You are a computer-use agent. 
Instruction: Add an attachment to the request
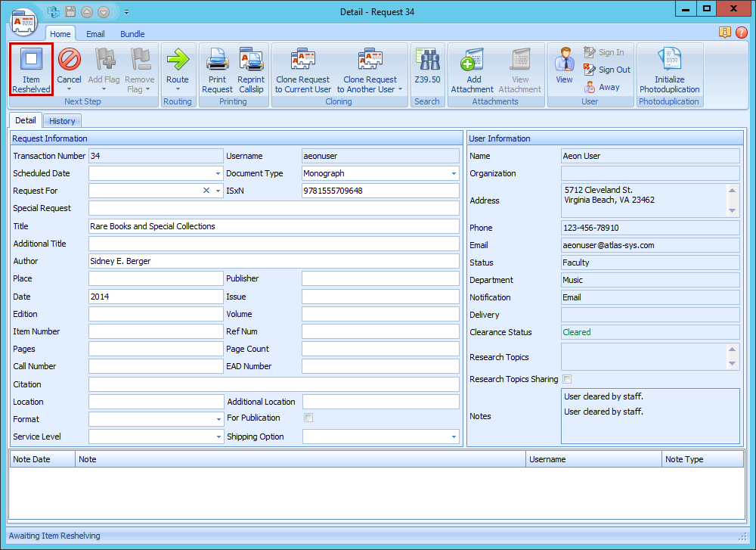(x=473, y=69)
